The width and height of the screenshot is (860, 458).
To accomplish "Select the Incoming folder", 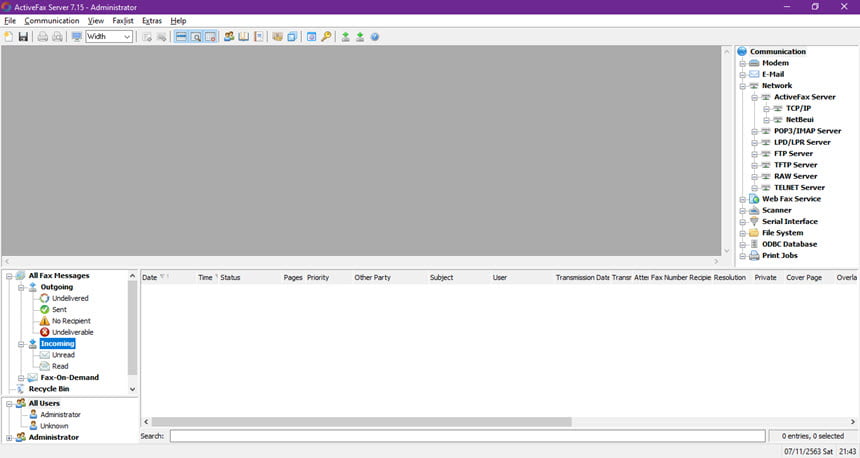I will click(x=58, y=343).
